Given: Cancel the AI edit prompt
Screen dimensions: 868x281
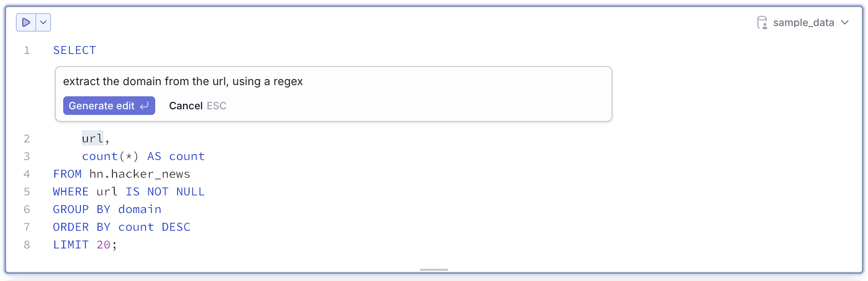Looking at the screenshot, I should tap(186, 106).
